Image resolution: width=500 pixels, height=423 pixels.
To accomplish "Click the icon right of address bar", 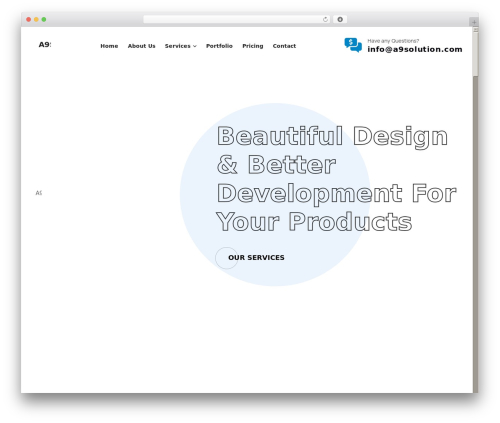I will 340,20.
